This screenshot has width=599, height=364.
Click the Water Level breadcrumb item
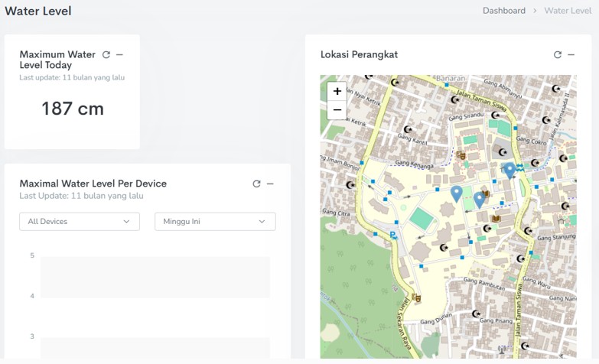(567, 11)
